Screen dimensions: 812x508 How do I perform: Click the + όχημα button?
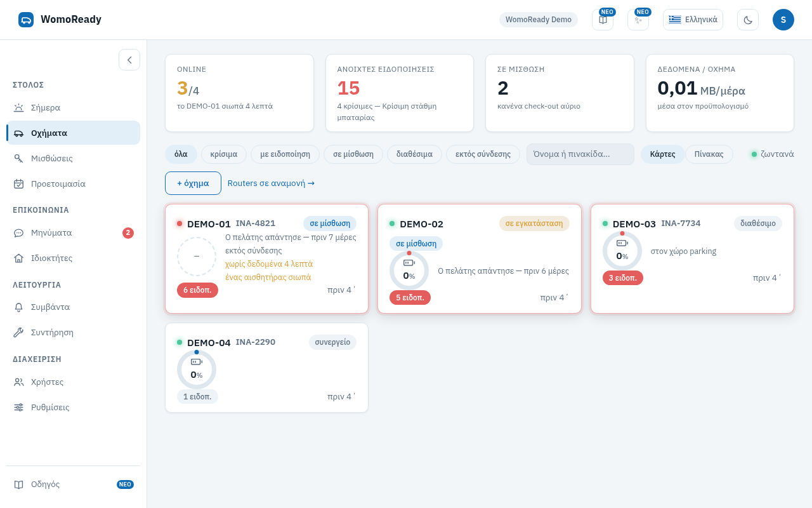point(193,184)
